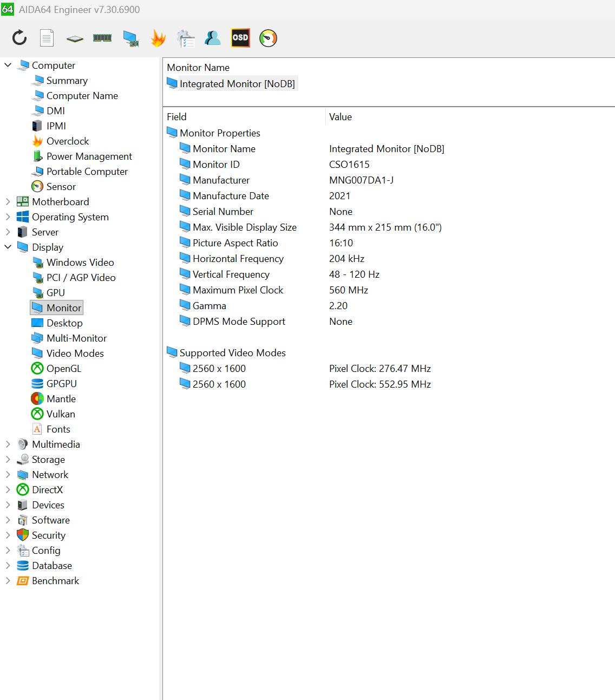Select the Gamma row
The width and height of the screenshot is (615, 700).
(x=389, y=306)
